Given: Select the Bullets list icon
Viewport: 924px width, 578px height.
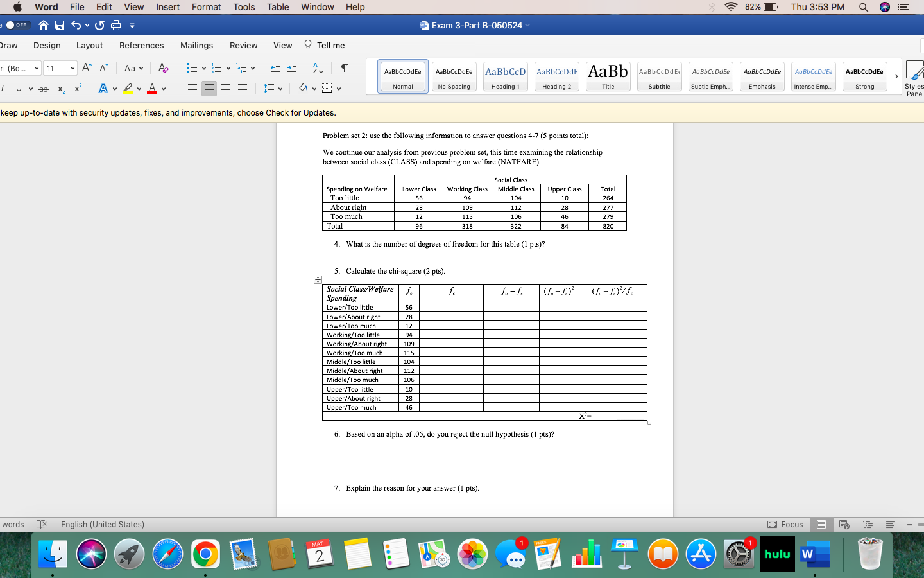Looking at the screenshot, I should [191, 67].
